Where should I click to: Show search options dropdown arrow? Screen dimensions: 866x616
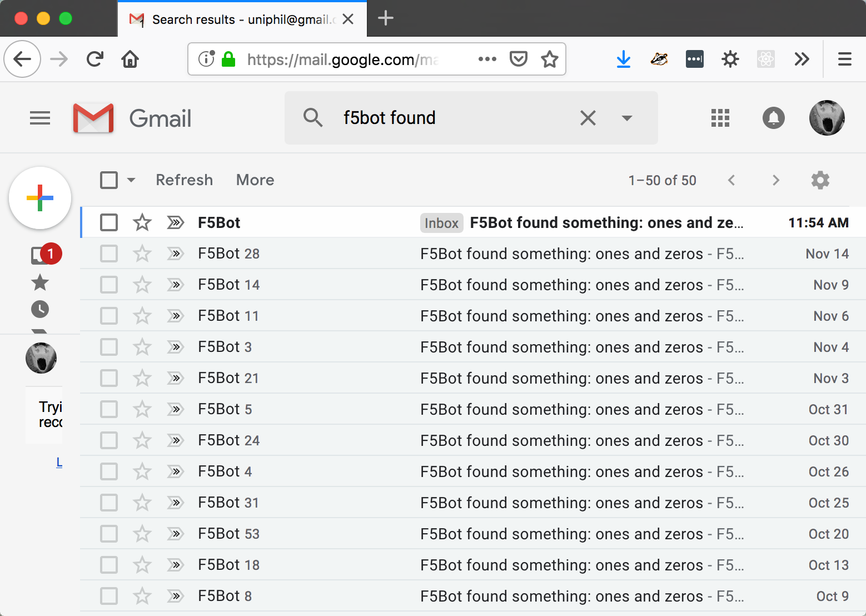pos(627,118)
